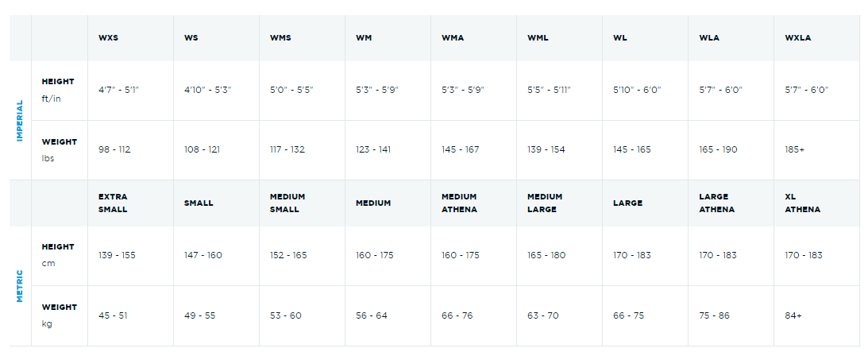Screen dimensions: 868x356
Task: Click the 56 - 64 kg weight cell
Action: [372, 315]
